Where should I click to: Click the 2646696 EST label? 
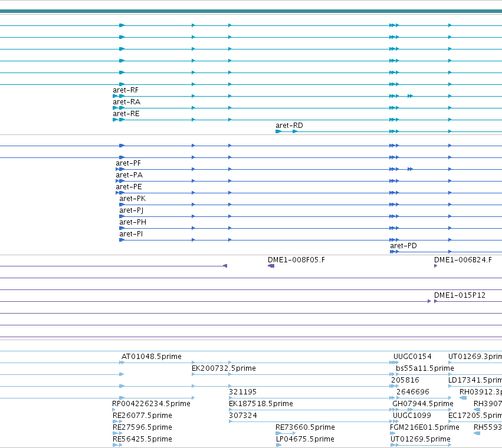tap(413, 393)
